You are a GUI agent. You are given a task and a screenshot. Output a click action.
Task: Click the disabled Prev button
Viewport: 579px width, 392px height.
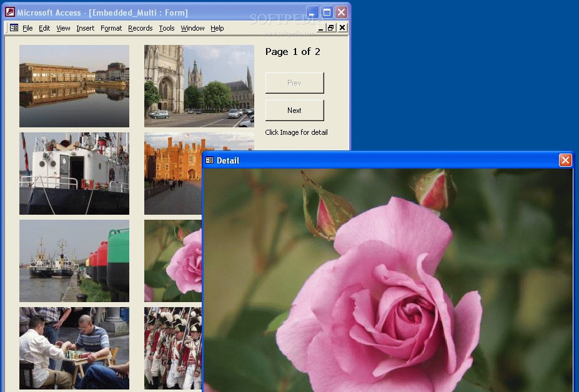[x=294, y=83]
